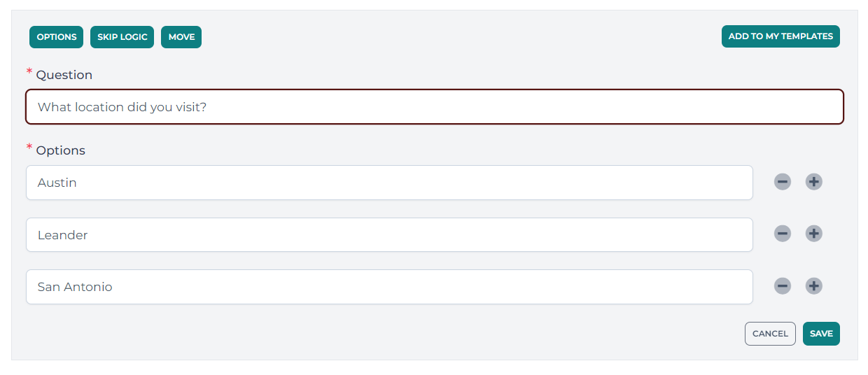Add an option after San Antonio with plus icon
The width and height of the screenshot is (868, 375).
tap(813, 285)
